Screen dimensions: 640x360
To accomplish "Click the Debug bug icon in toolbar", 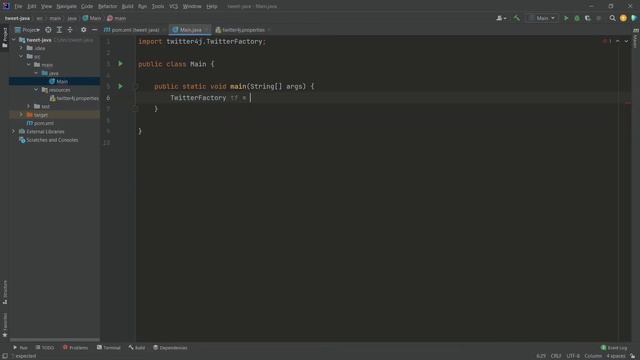I will [577, 18].
